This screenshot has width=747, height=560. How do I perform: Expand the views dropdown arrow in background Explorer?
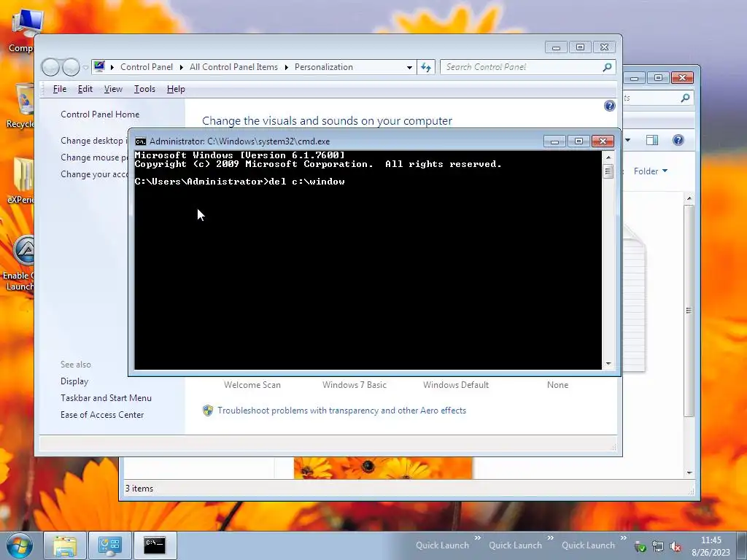627,140
